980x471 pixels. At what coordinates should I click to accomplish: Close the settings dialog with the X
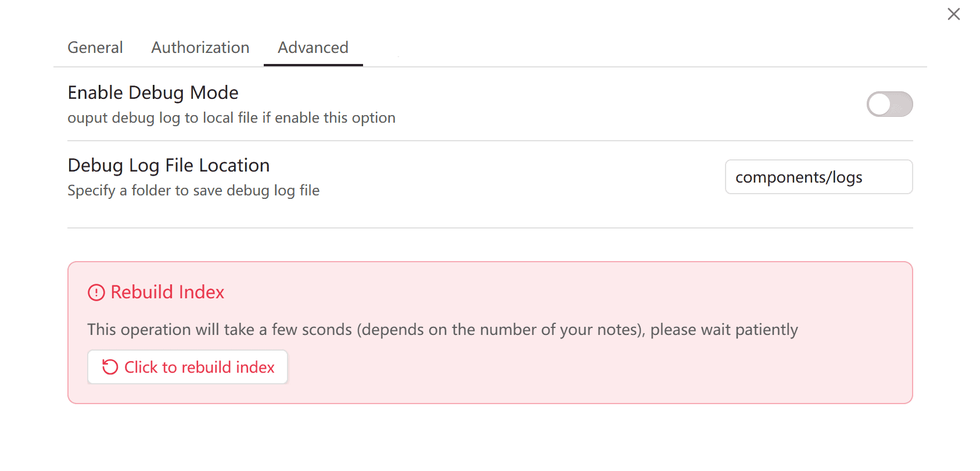pyautogui.click(x=953, y=14)
